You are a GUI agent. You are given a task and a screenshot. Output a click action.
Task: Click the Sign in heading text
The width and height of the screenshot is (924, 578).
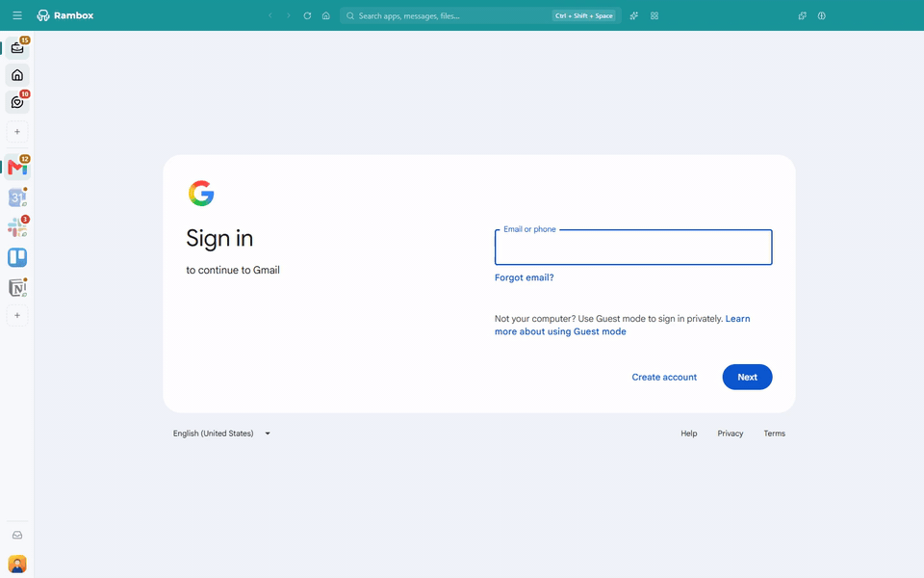pyautogui.click(x=219, y=238)
